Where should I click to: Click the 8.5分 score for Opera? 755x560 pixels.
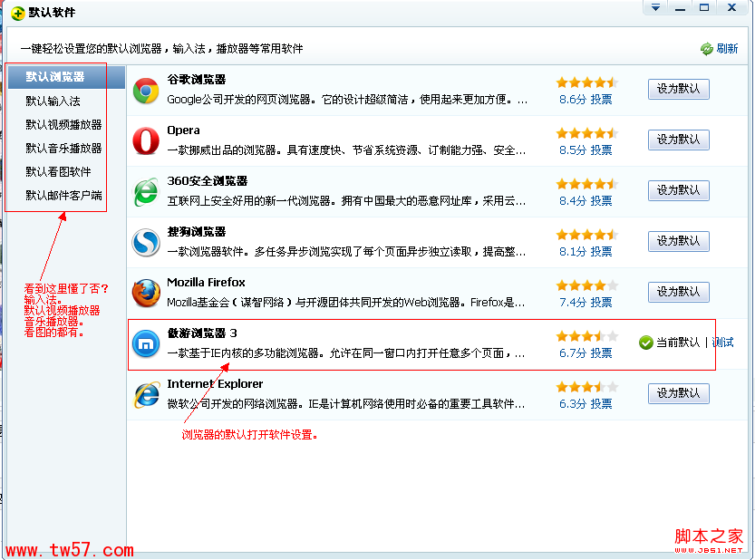pyautogui.click(x=573, y=150)
